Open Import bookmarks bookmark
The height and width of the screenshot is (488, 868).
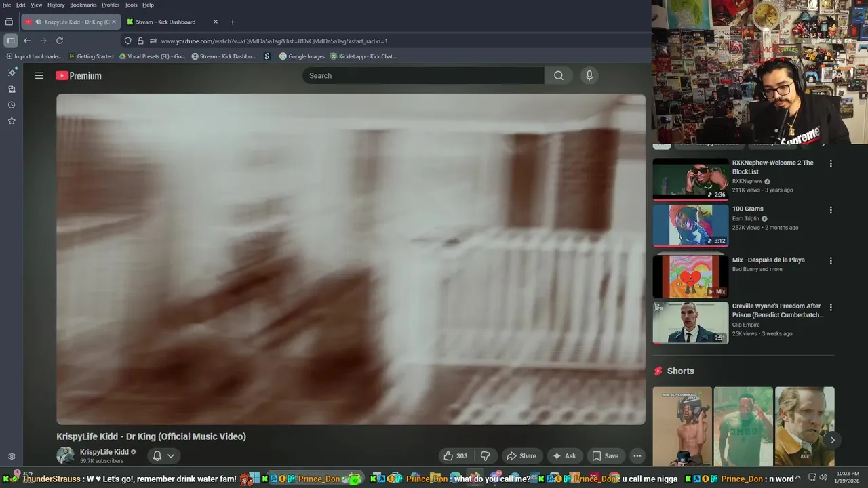34,56
